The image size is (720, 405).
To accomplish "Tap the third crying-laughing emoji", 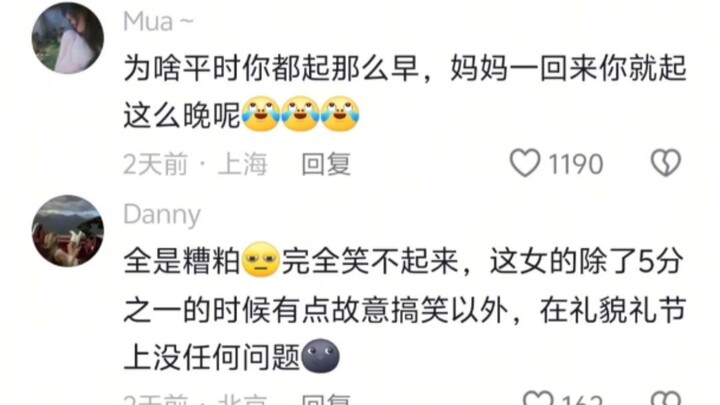I will pyautogui.click(x=340, y=114).
